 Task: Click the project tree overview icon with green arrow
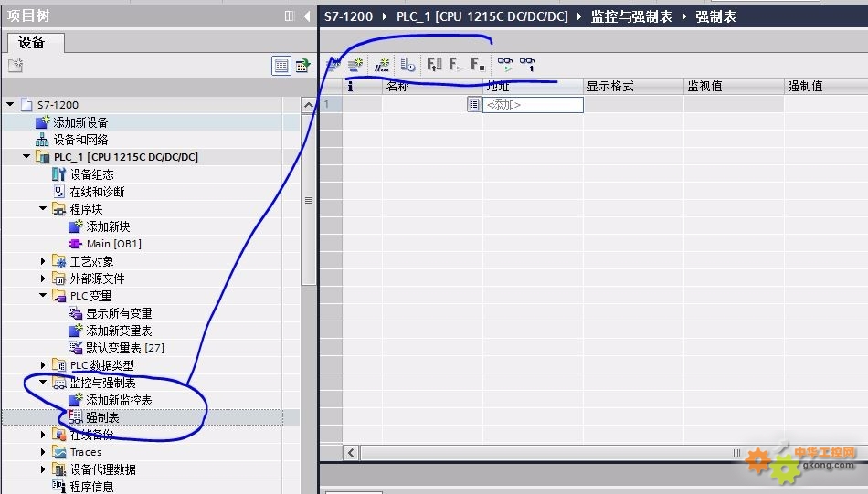pos(302,66)
